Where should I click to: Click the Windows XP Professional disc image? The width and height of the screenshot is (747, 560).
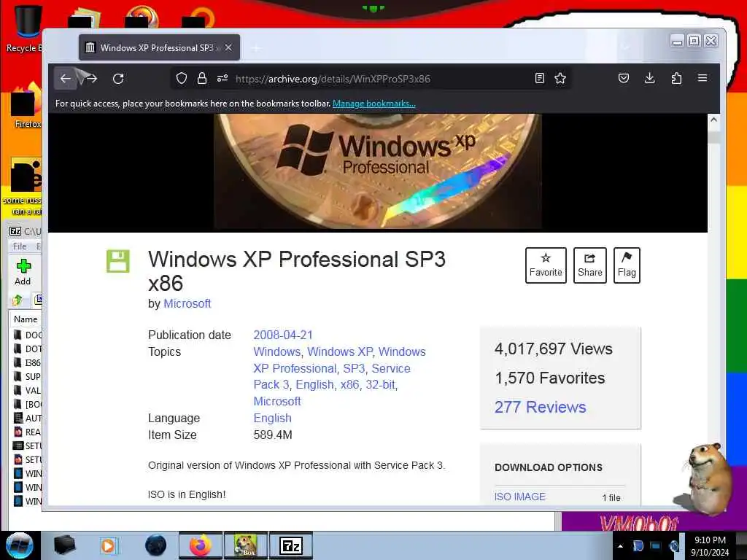click(x=377, y=172)
